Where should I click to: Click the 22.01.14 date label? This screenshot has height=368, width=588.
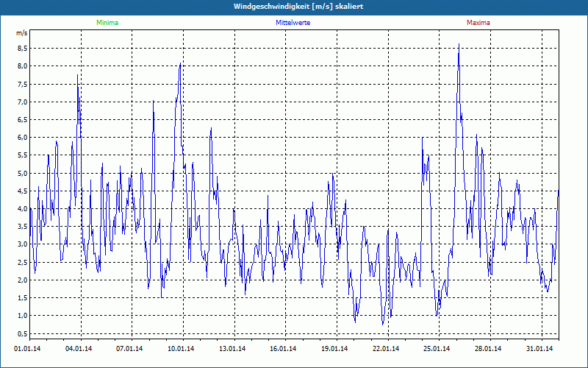[x=386, y=349]
